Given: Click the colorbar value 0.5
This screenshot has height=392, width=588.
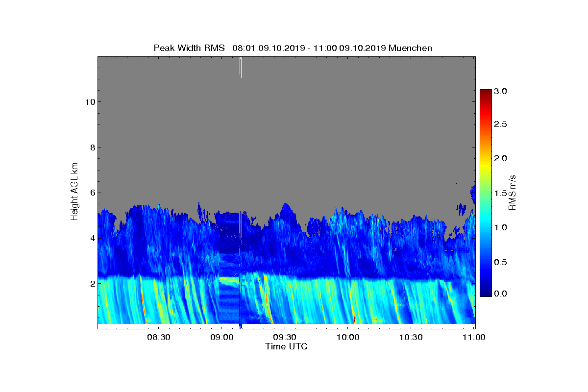Looking at the screenshot, I should [x=500, y=262].
